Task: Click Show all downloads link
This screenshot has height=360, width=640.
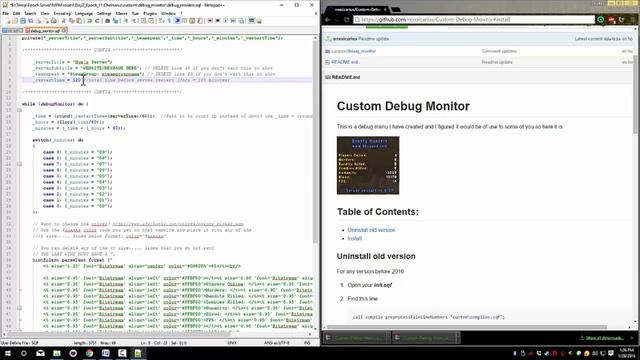Action: (604, 338)
